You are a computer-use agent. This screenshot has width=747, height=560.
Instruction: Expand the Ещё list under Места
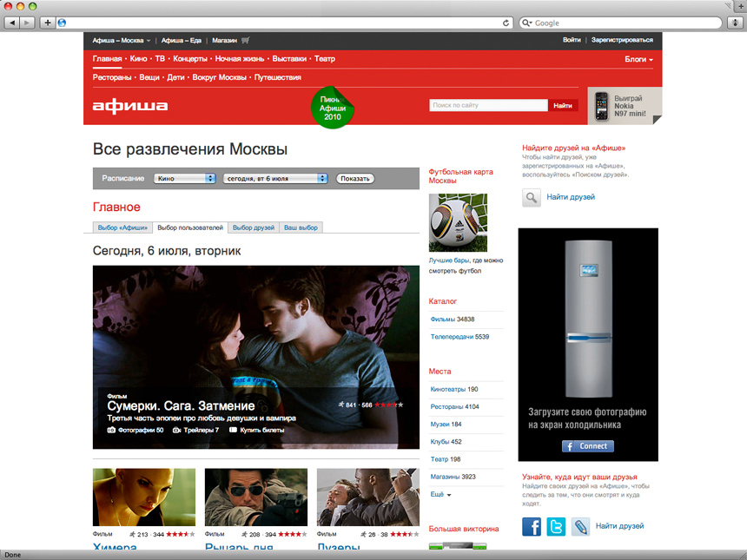440,494
